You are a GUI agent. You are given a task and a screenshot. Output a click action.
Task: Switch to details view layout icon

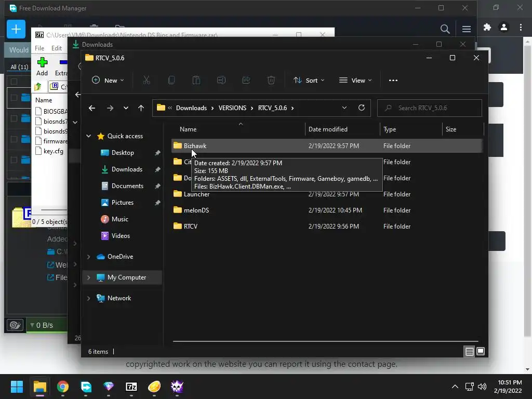(x=469, y=352)
